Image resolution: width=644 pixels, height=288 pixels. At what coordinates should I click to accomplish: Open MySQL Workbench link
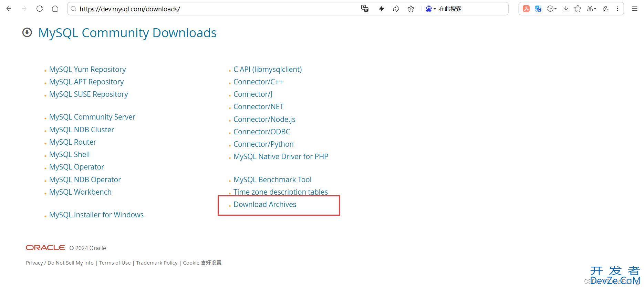(x=80, y=192)
